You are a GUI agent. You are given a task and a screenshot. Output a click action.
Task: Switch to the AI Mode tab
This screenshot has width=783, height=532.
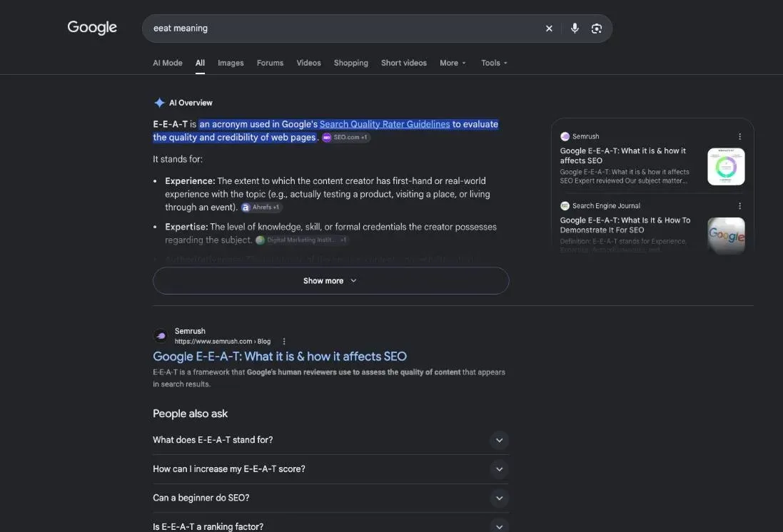(167, 63)
